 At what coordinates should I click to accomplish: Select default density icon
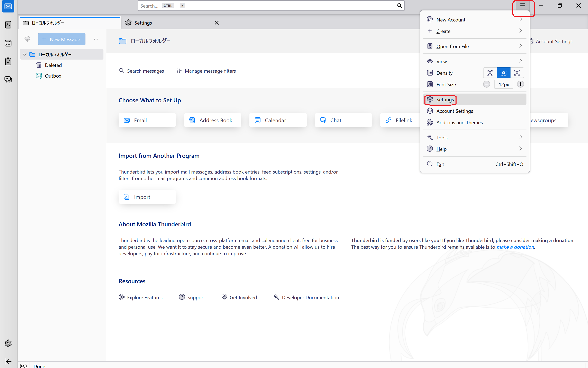pos(503,72)
